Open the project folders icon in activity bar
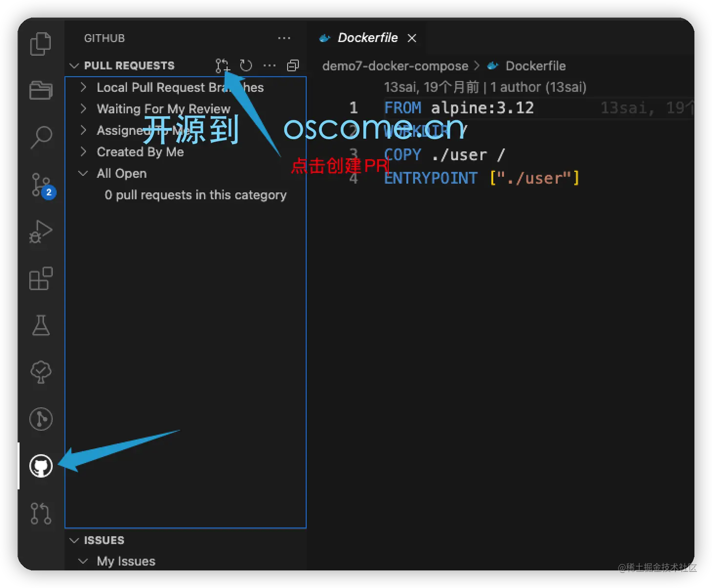Image resolution: width=712 pixels, height=588 pixels. (41, 90)
